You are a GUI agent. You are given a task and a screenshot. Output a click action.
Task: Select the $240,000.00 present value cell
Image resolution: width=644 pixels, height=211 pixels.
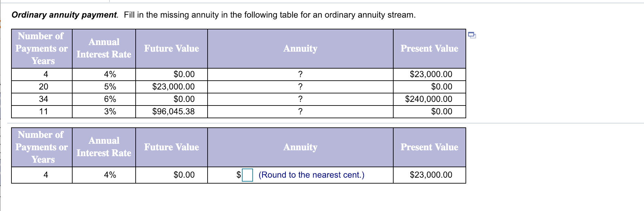click(x=429, y=99)
